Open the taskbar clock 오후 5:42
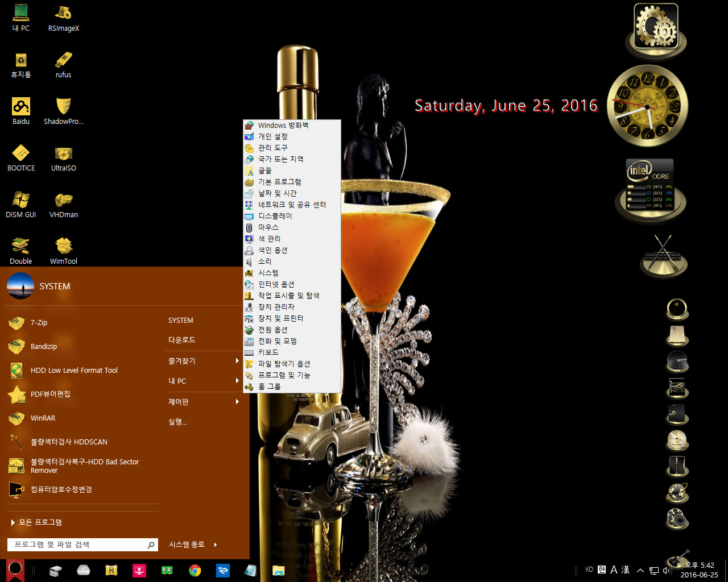The width and height of the screenshot is (728, 582). click(700, 570)
